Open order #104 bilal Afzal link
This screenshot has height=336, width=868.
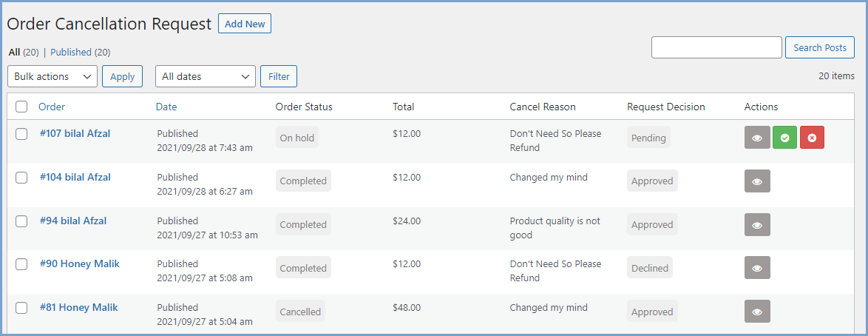75,177
